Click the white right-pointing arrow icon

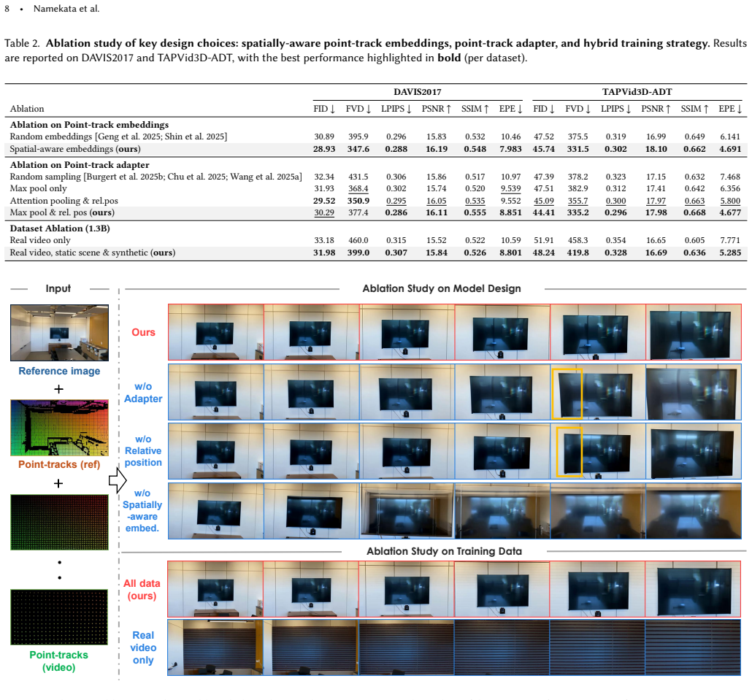click(118, 480)
